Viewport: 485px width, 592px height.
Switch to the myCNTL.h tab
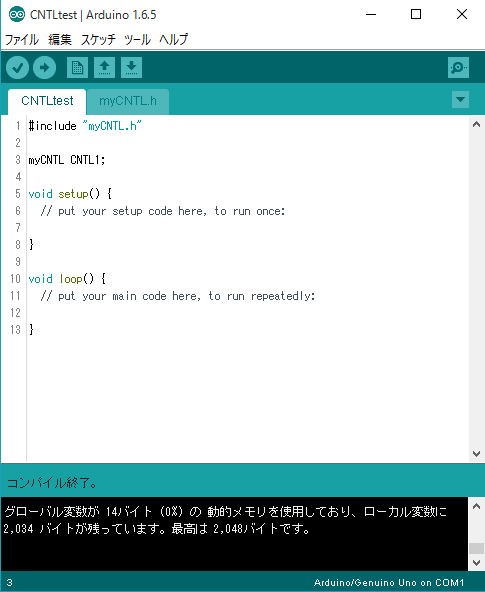pos(128,101)
